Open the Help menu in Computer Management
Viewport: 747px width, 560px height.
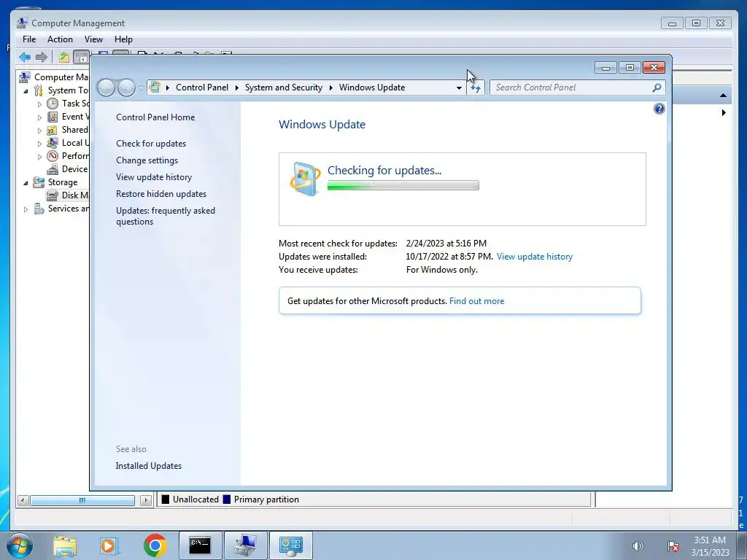pyautogui.click(x=123, y=39)
